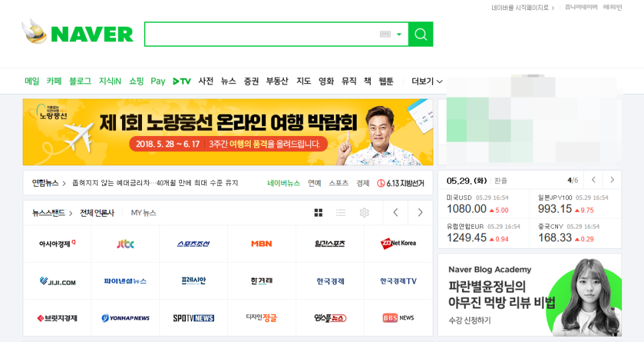This screenshot has width=644, height=342.
Task: Open the 노랑풍선 travel fair banner
Action: pyautogui.click(x=228, y=132)
